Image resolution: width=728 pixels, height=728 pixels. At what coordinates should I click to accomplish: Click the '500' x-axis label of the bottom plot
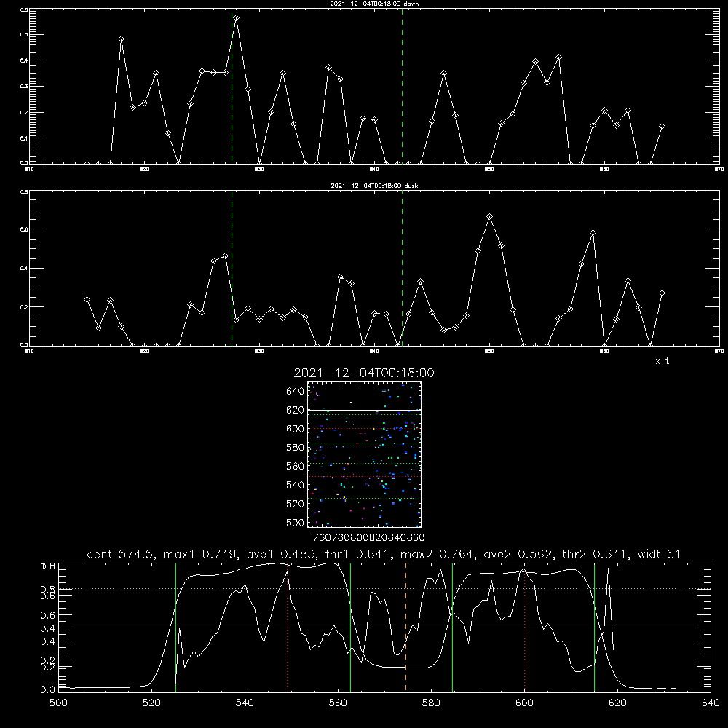click(58, 703)
